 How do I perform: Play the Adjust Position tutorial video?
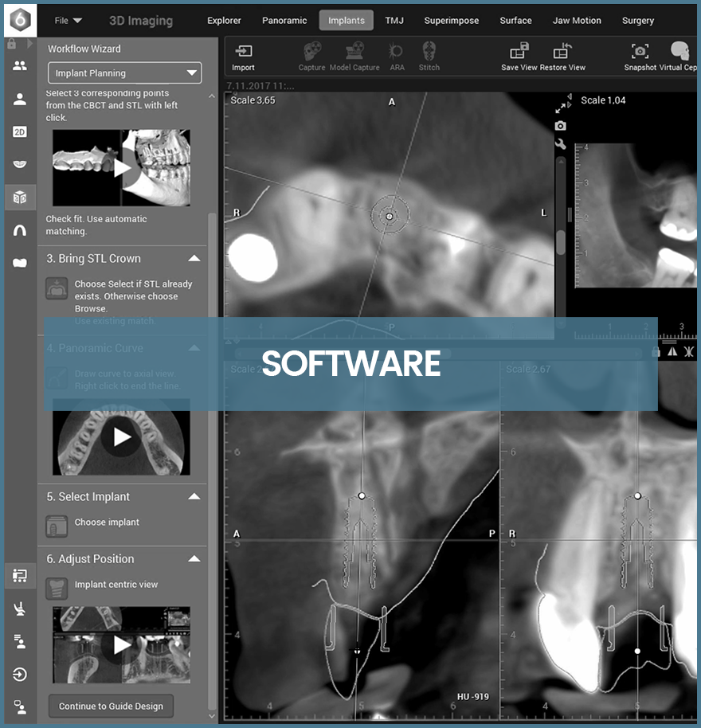(x=122, y=645)
